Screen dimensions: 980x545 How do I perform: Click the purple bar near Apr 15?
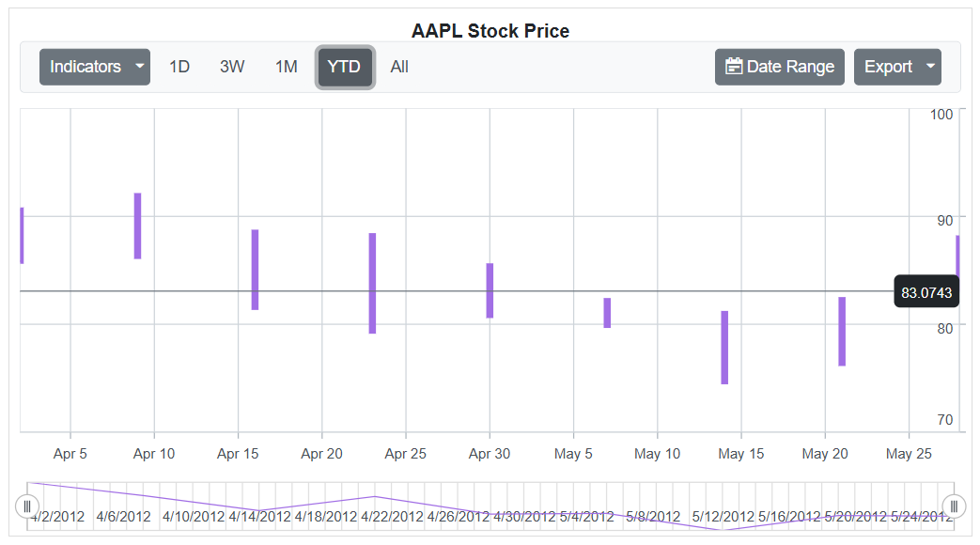coord(255,270)
